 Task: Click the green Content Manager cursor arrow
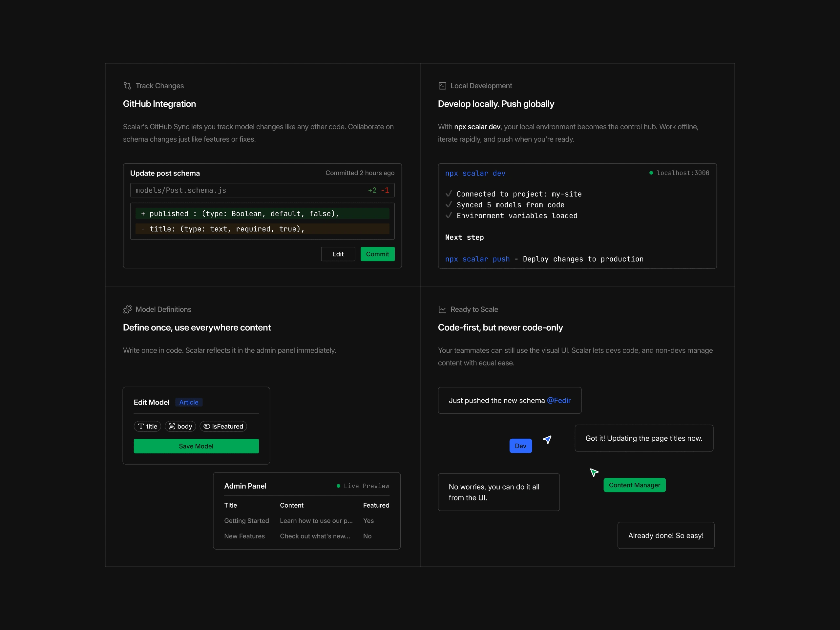(594, 472)
